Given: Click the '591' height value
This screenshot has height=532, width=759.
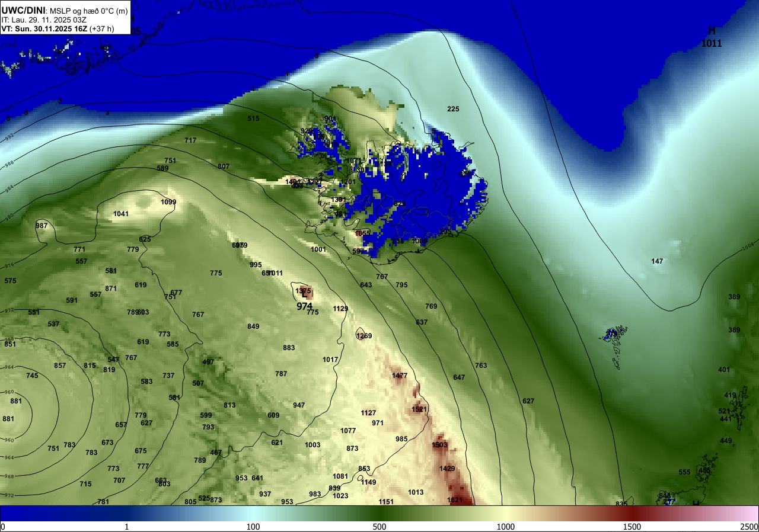Looking at the screenshot, I should click(72, 300).
